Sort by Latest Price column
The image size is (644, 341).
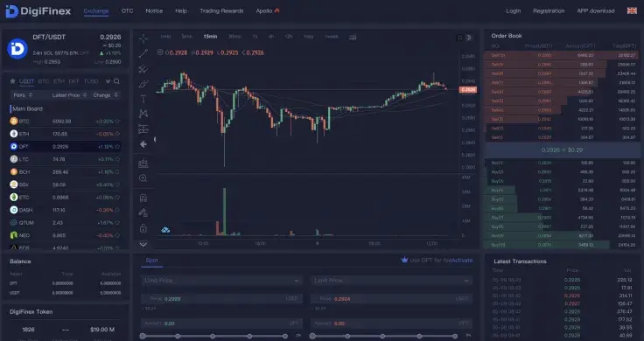point(69,95)
